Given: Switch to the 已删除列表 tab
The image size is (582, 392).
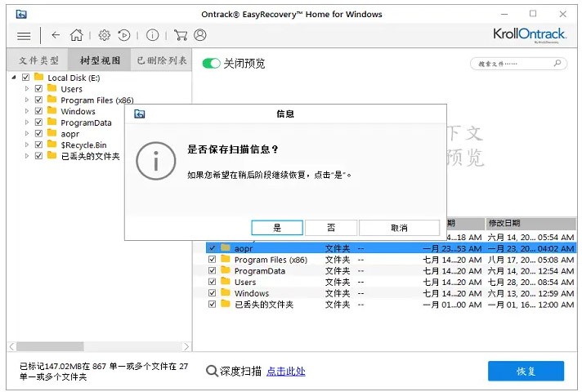Looking at the screenshot, I should (x=162, y=60).
